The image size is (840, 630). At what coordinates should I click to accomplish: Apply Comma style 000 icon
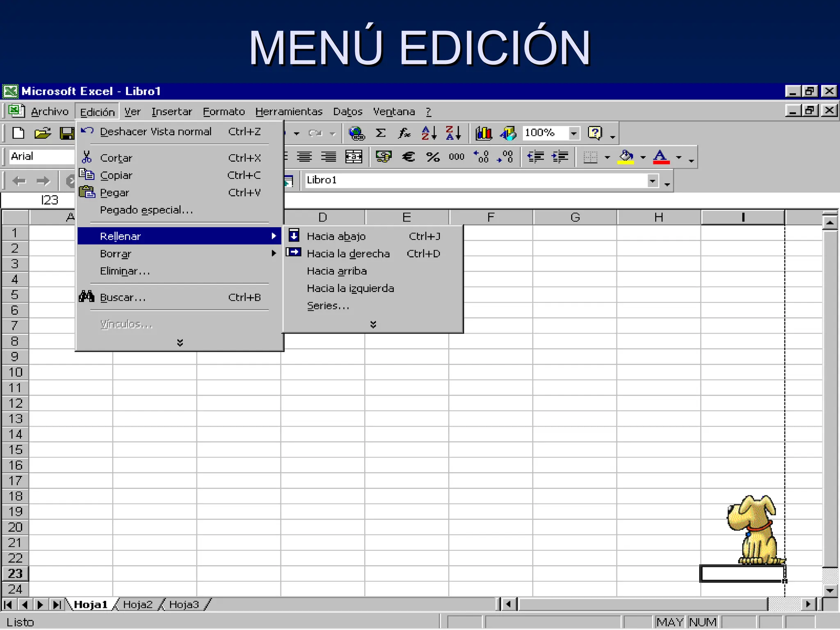(x=457, y=156)
